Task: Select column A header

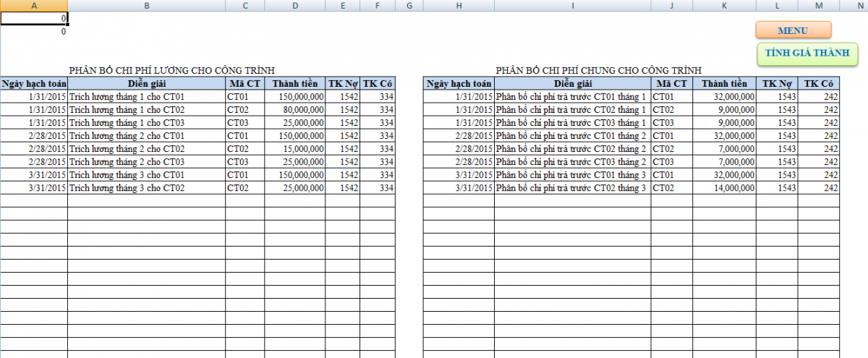Action: coord(34,6)
